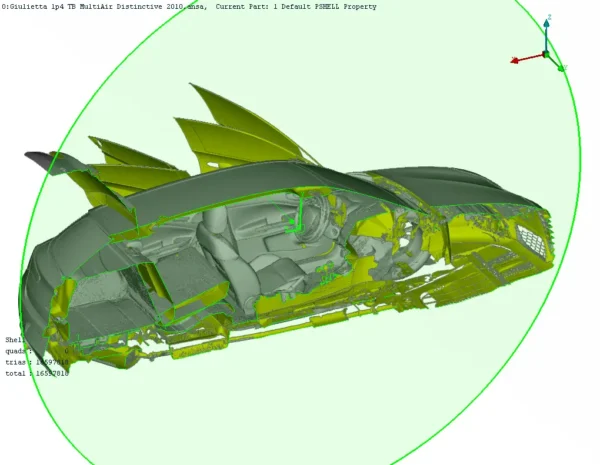Click the 'trias' element count line

[37, 362]
